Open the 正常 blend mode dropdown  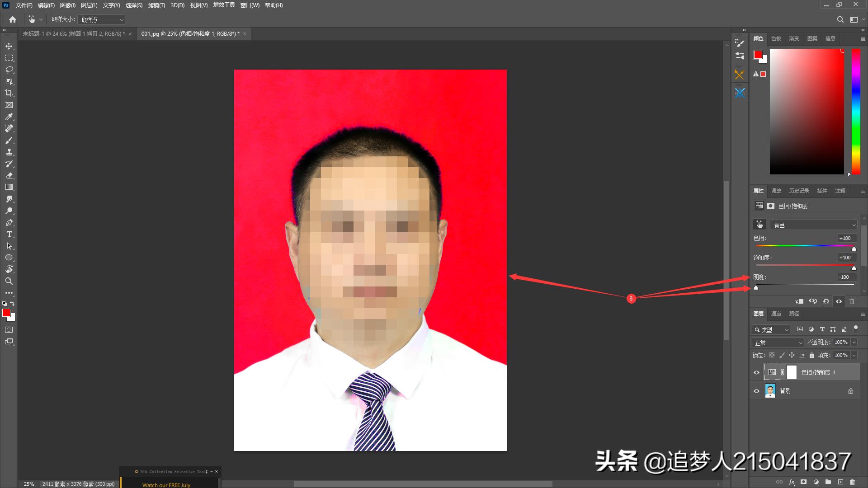pos(777,342)
